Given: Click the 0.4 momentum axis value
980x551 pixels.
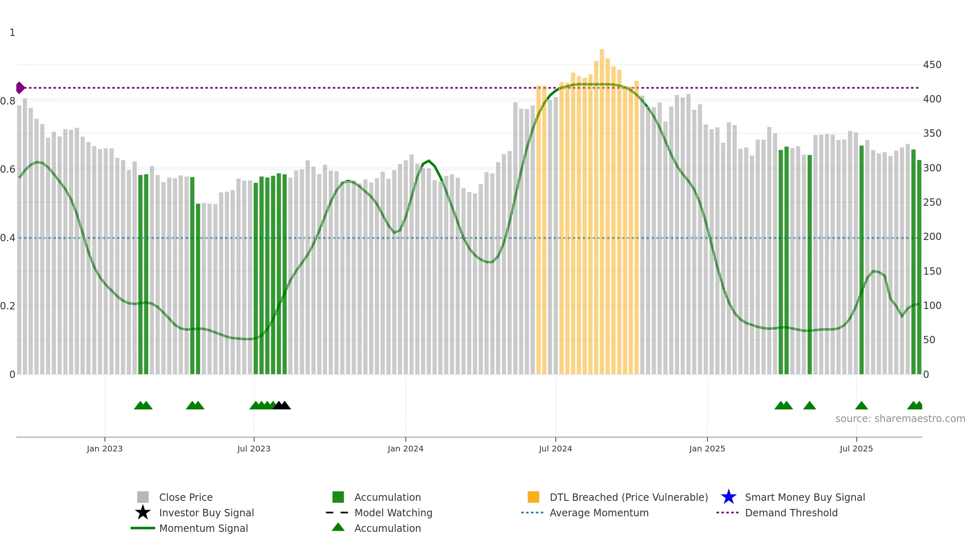Looking at the screenshot, I should coord(8,238).
